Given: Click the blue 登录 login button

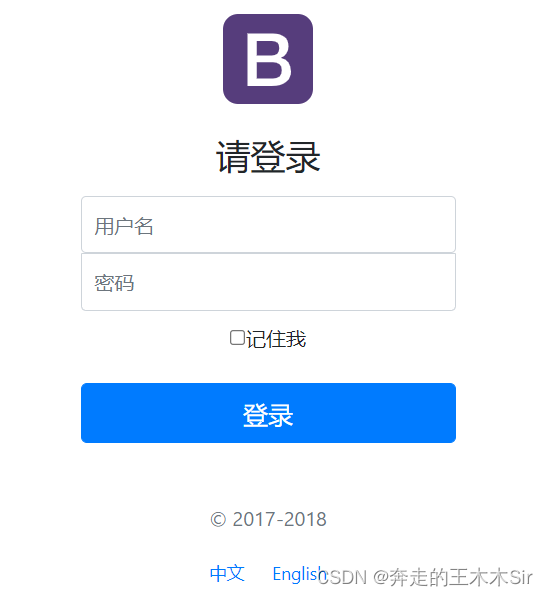Looking at the screenshot, I should [268, 413].
